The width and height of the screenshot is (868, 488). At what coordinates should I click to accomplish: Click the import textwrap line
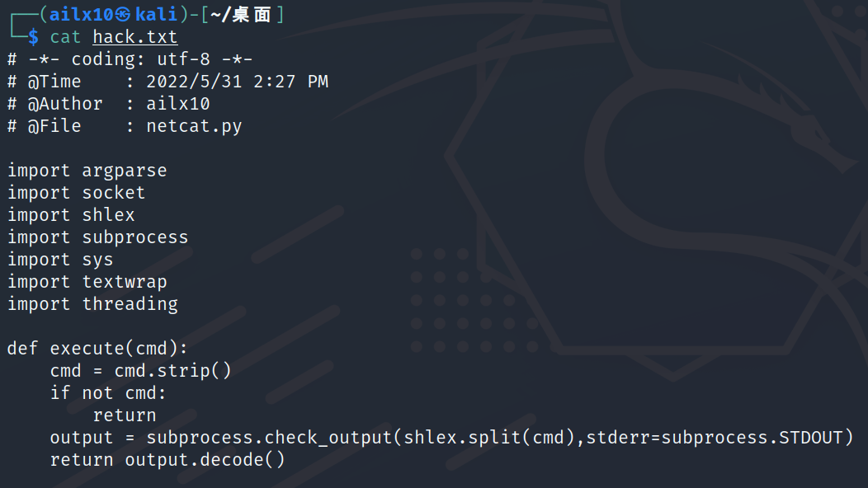point(87,282)
